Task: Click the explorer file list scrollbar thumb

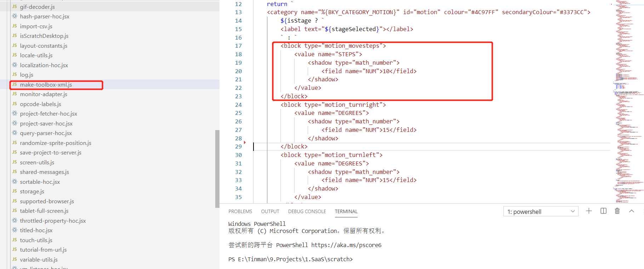Action: [x=217, y=169]
